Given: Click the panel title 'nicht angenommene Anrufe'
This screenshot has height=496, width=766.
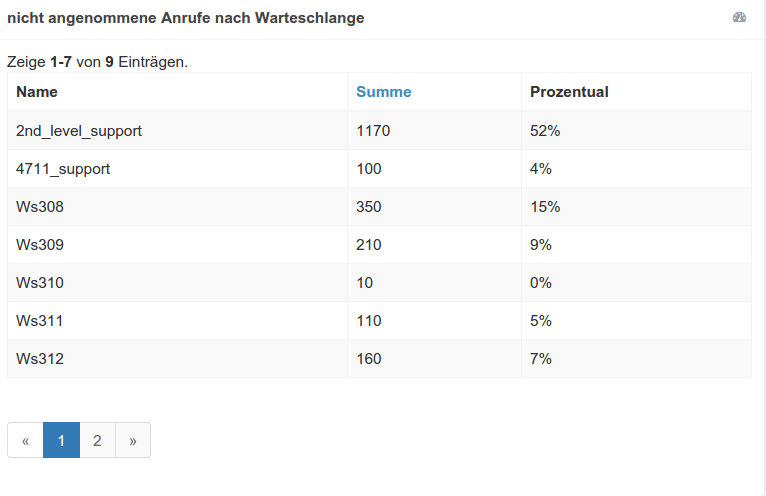Looking at the screenshot, I should [185, 18].
